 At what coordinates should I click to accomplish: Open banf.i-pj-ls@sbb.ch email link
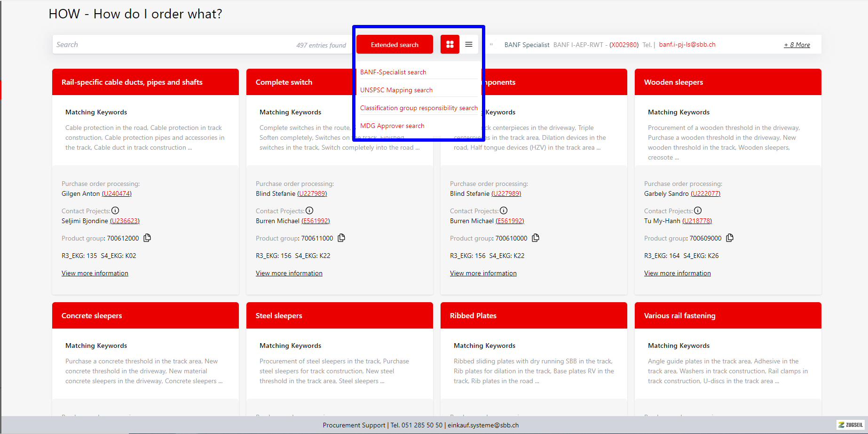(x=687, y=45)
